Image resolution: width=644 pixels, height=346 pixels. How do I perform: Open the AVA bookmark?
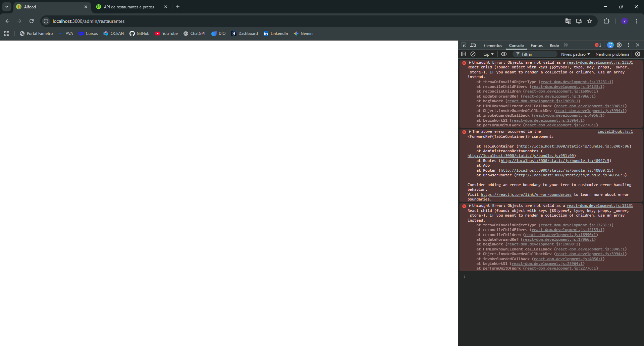[x=65, y=34]
